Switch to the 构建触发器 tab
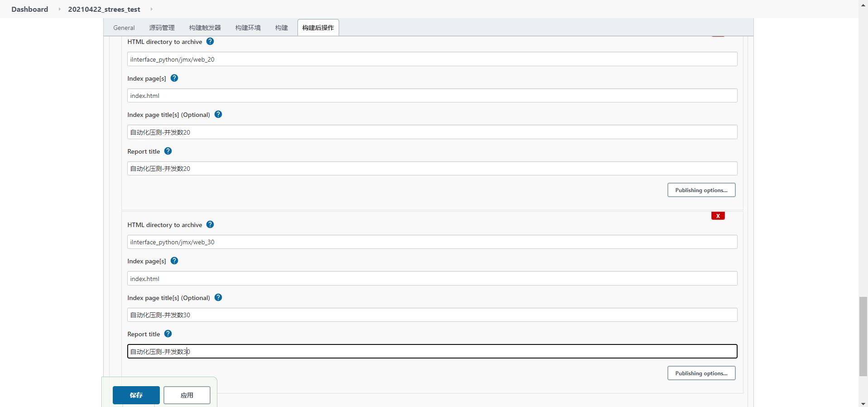 [205, 28]
